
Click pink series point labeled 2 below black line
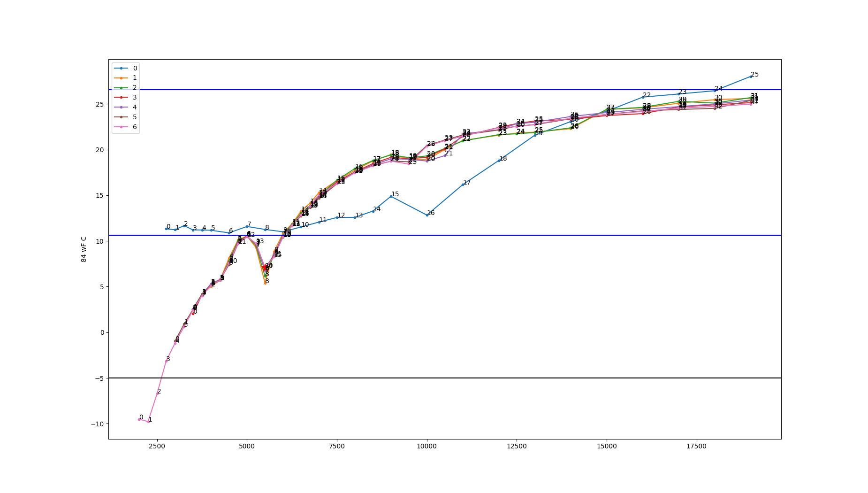click(x=157, y=393)
